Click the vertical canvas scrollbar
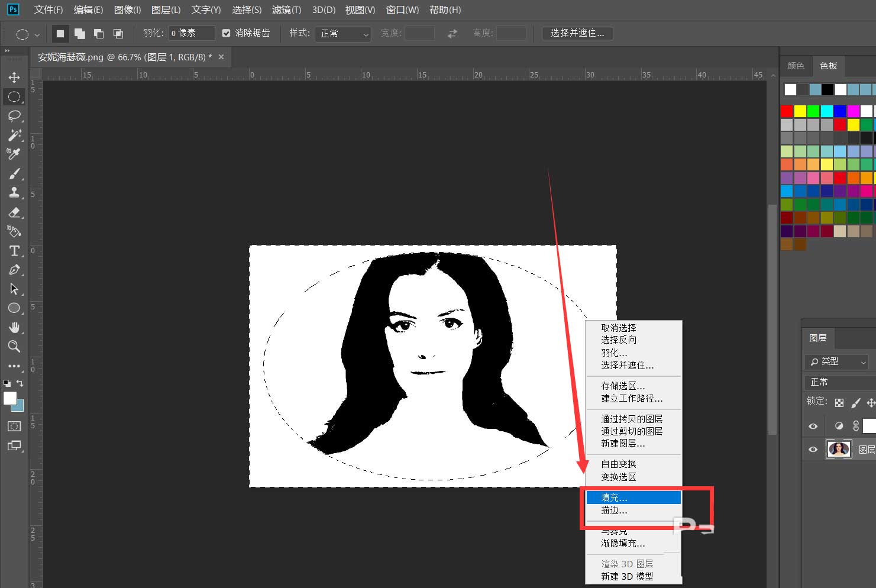The width and height of the screenshot is (876, 588). pyautogui.click(x=772, y=319)
